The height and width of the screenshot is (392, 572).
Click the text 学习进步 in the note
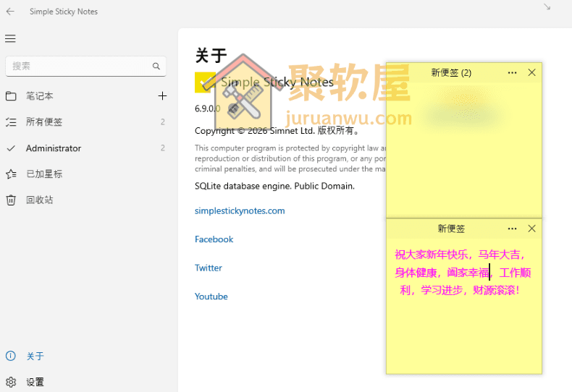coord(442,290)
